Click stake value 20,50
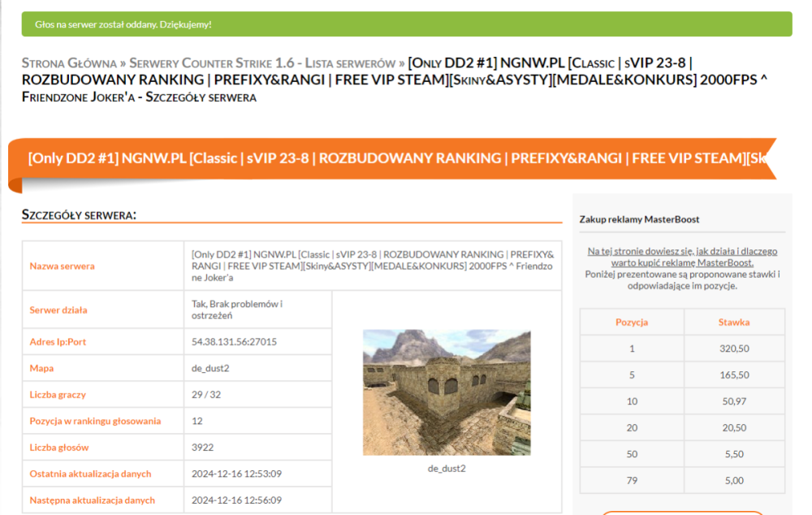Viewport: 812px width, 515px height. click(734, 428)
